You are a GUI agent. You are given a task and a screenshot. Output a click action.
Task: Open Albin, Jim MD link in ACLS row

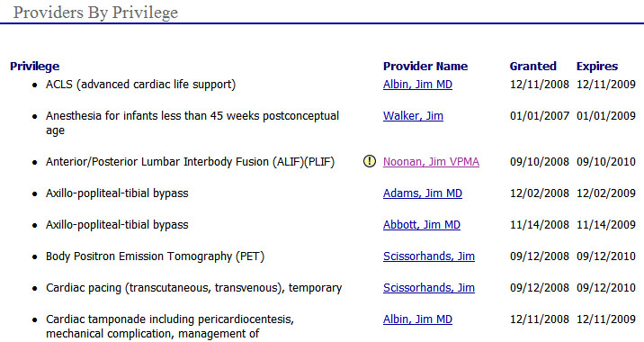point(417,85)
